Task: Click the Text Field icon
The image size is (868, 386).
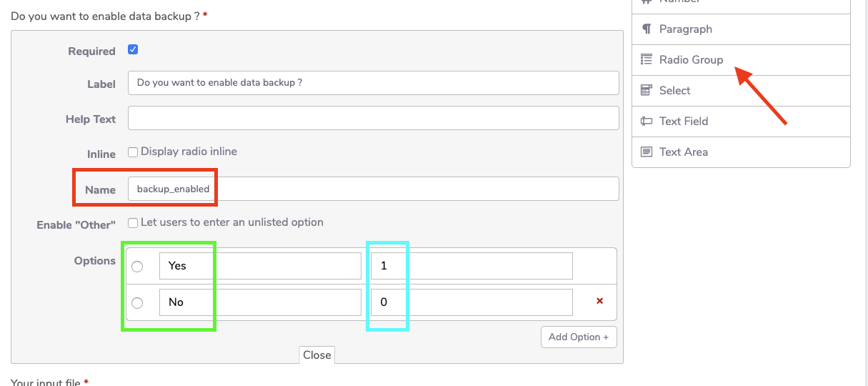Action: click(x=647, y=122)
